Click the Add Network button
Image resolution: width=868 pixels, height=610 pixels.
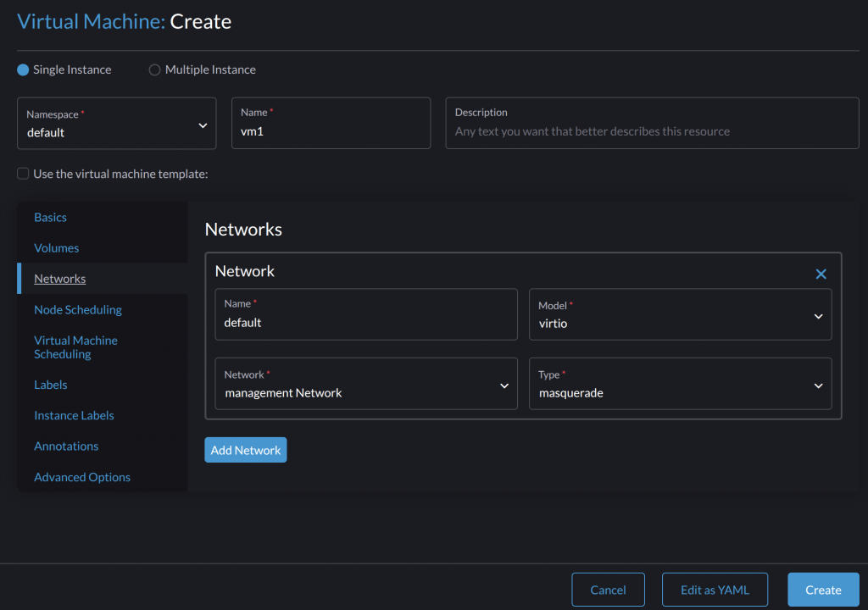(245, 450)
